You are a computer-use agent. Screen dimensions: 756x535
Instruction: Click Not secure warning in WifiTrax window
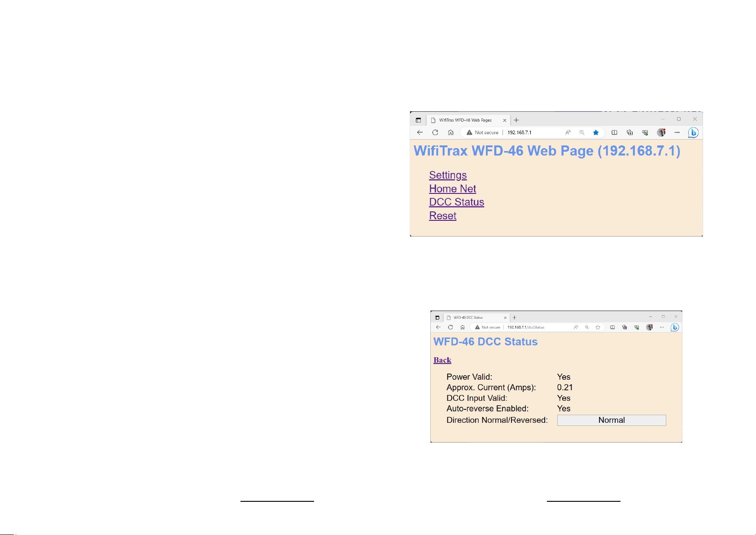pos(482,132)
